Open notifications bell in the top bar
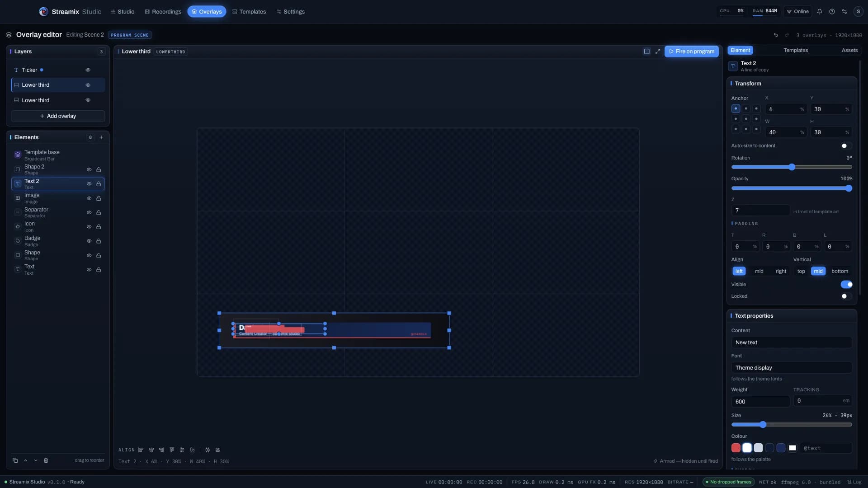The width and height of the screenshot is (868, 488). click(820, 11)
